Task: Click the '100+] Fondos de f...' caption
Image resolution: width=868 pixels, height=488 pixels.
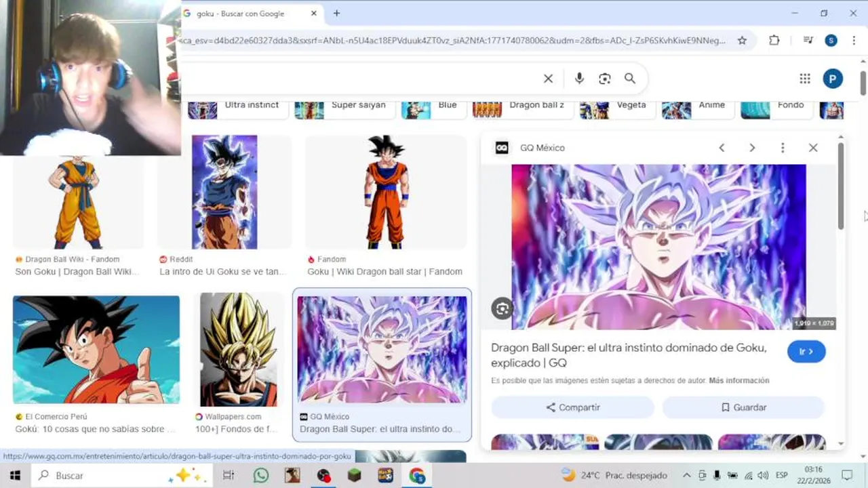Action: [x=237, y=429]
